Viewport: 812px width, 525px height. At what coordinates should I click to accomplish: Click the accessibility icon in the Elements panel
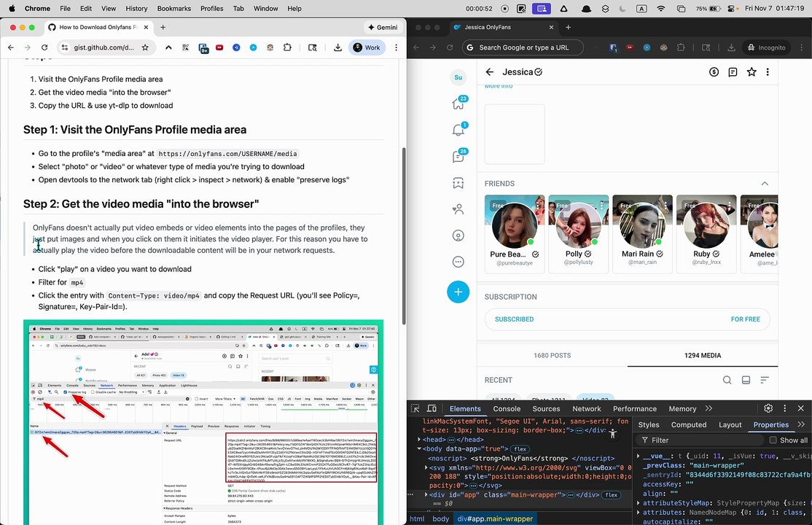(612, 434)
